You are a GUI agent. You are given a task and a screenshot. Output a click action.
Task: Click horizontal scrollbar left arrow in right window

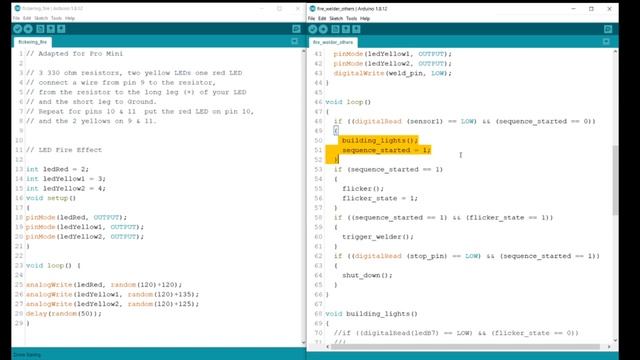click(x=327, y=347)
